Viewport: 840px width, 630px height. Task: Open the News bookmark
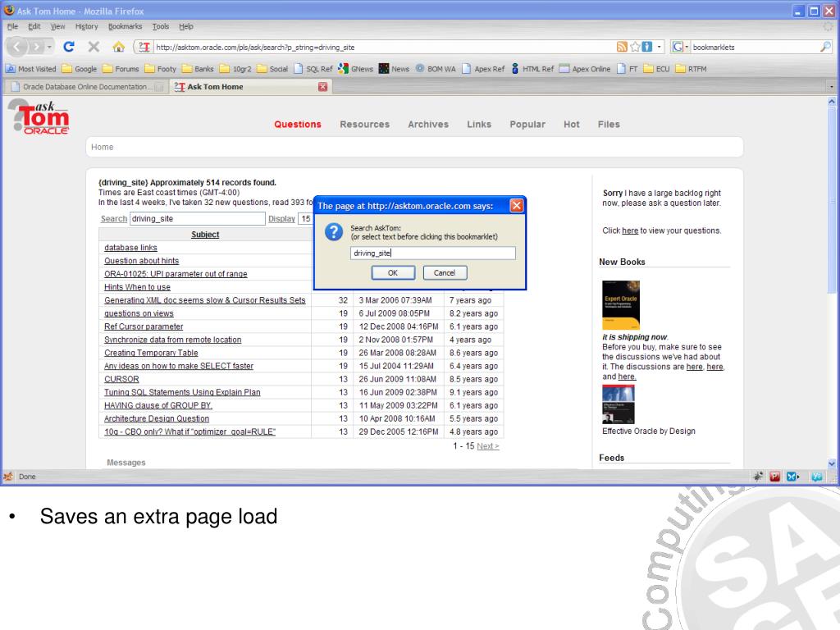tap(394, 69)
